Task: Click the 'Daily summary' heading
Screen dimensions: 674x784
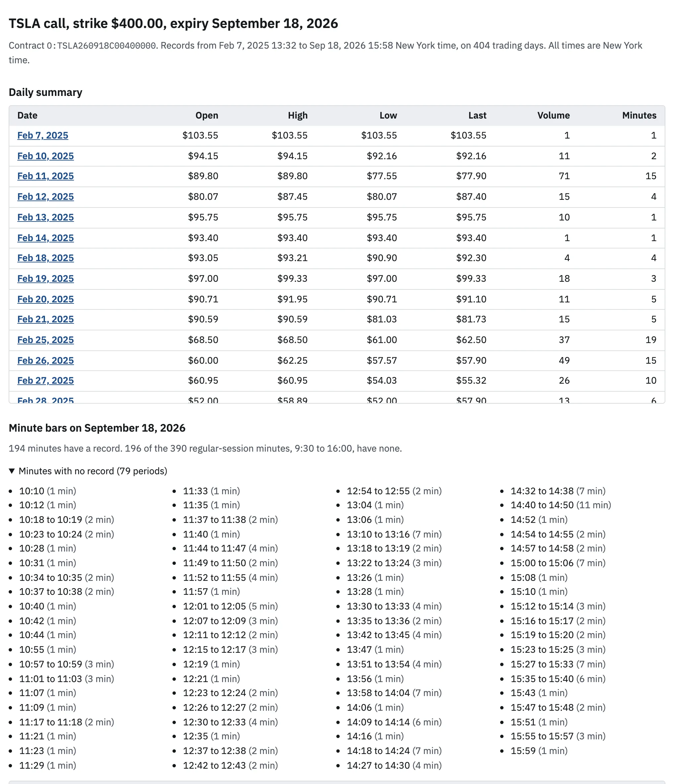Action: point(45,92)
